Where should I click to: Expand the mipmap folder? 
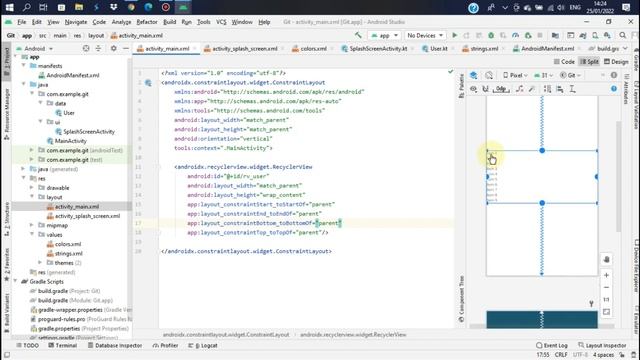click(32, 225)
